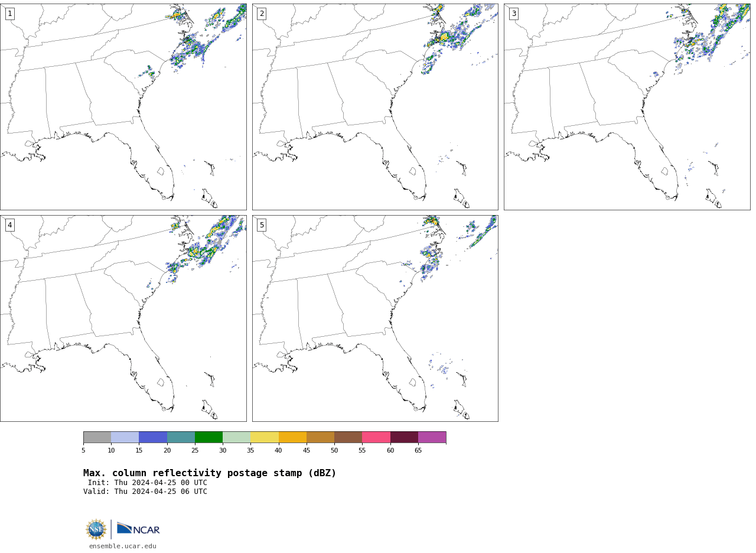The width and height of the screenshot is (756, 553).
Task: Click the orange 40-45 dBZ swatch
Action: coord(292,437)
